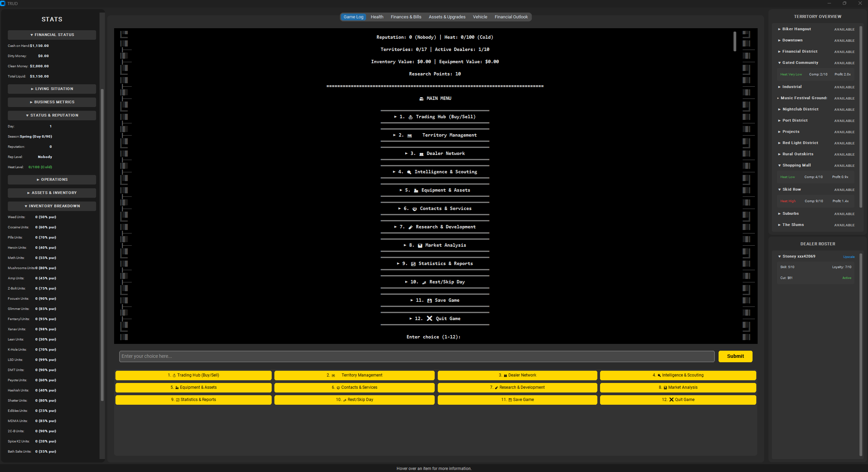Click the Save Game floppy disk icon
868x472 pixels.
[429, 300]
